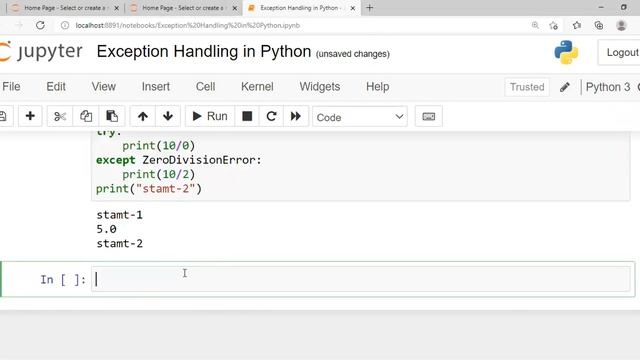
Task: Open the Help menu
Action: tap(378, 87)
